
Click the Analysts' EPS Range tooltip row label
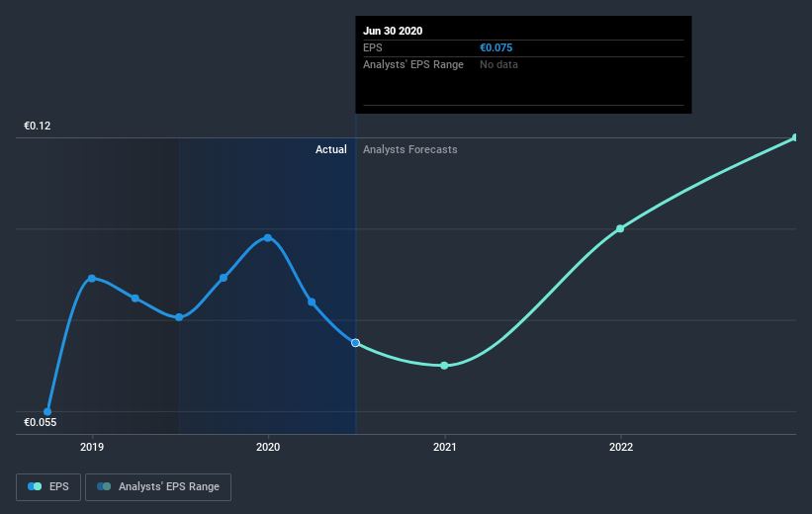click(x=413, y=64)
